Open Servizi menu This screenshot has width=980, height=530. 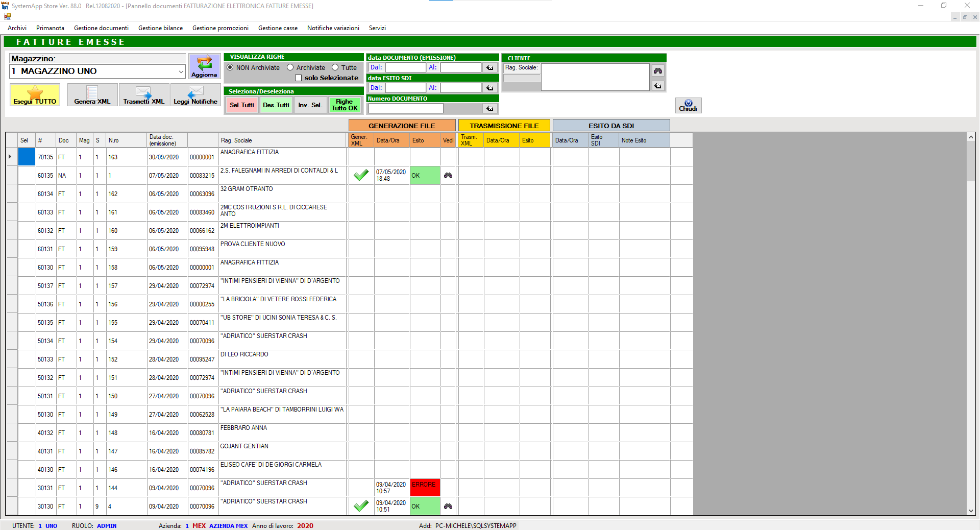(x=377, y=28)
